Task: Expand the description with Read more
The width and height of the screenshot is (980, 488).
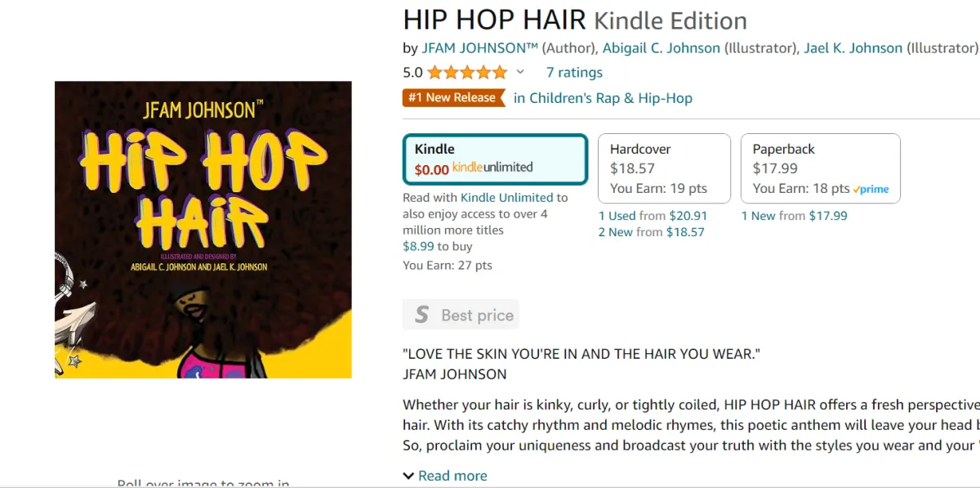Action: (444, 476)
